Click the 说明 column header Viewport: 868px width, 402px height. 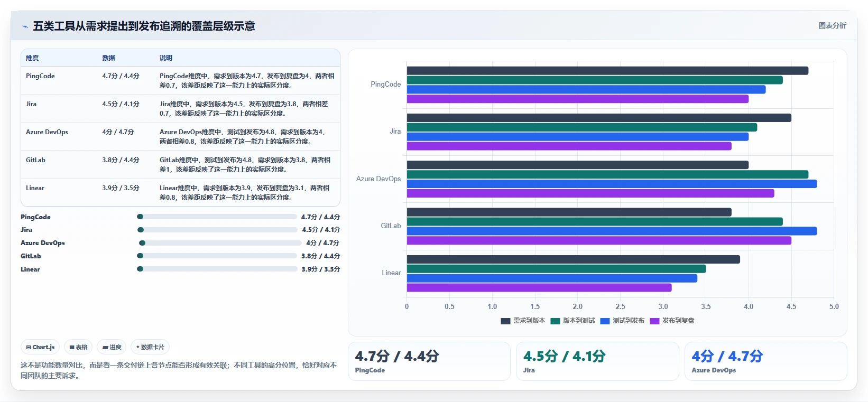[166, 58]
